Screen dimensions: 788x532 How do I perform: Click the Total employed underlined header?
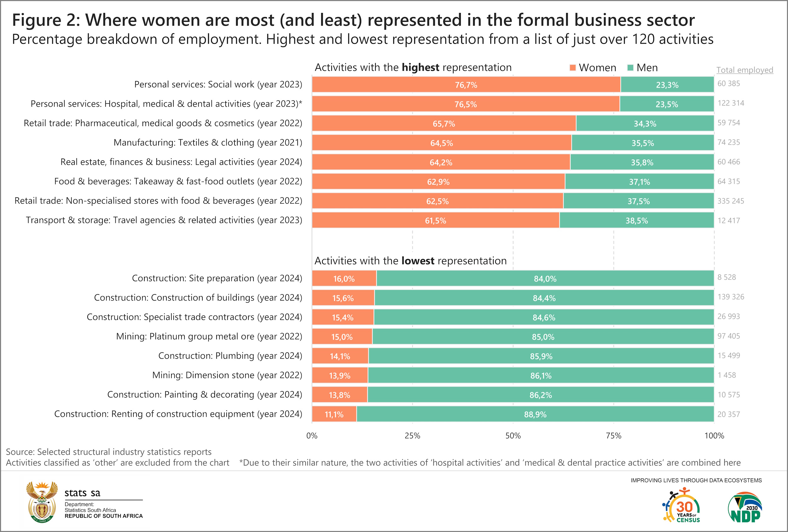[745, 70]
